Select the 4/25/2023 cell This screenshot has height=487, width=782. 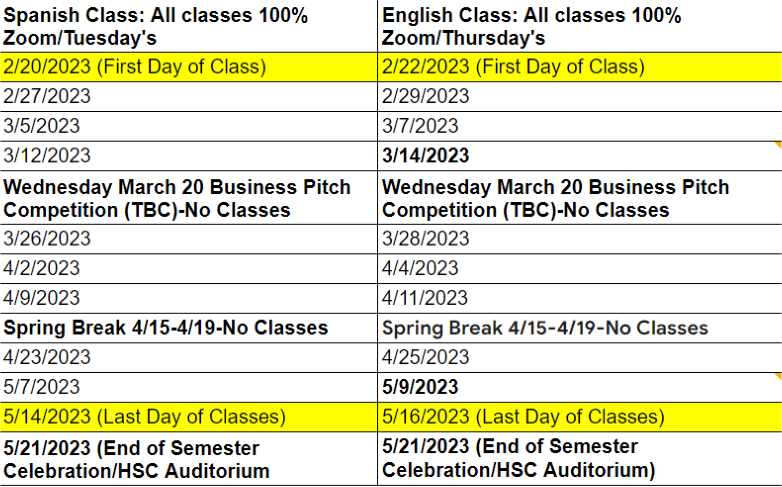tap(580, 357)
